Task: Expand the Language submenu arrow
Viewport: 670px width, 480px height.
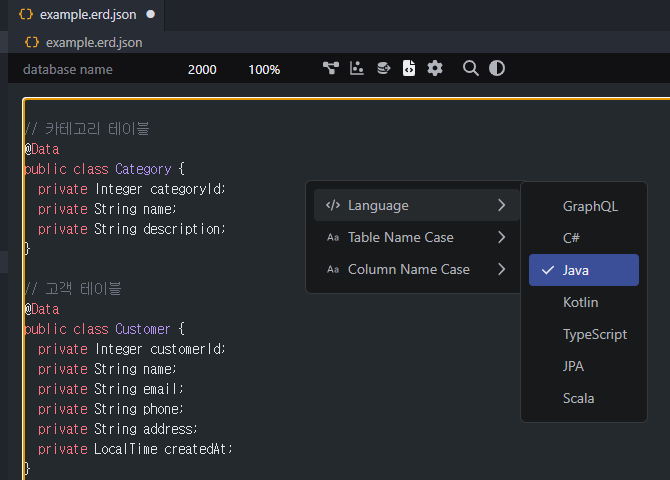Action: 502,205
